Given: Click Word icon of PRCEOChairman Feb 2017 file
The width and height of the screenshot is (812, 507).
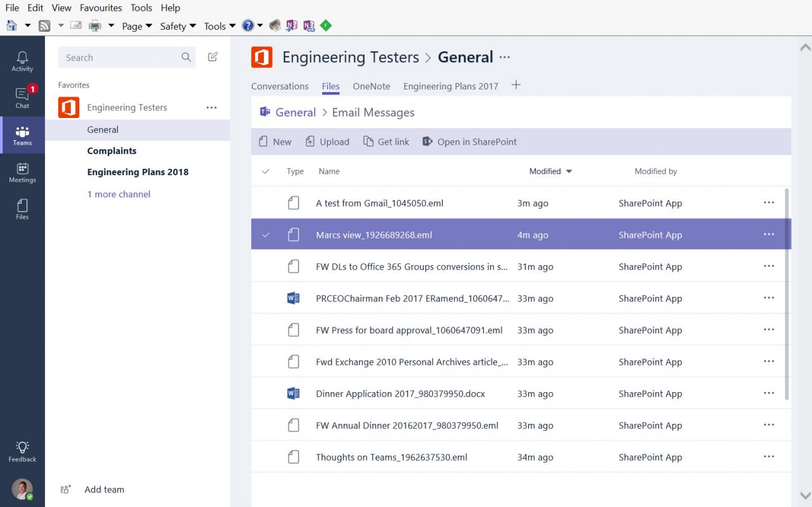Looking at the screenshot, I should pos(293,298).
